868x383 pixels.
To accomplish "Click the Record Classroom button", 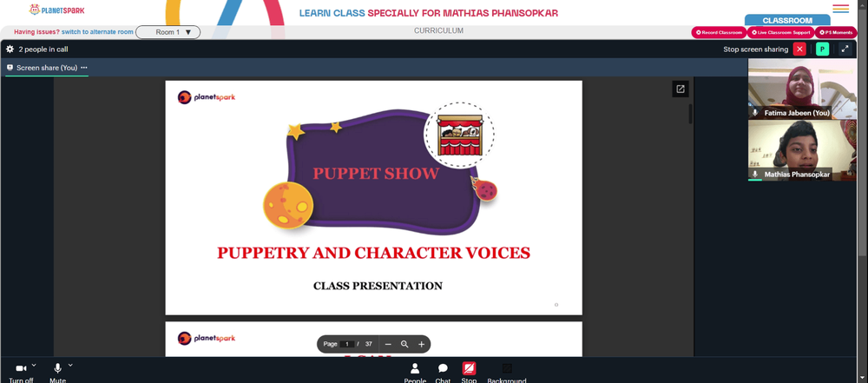I will click(719, 33).
